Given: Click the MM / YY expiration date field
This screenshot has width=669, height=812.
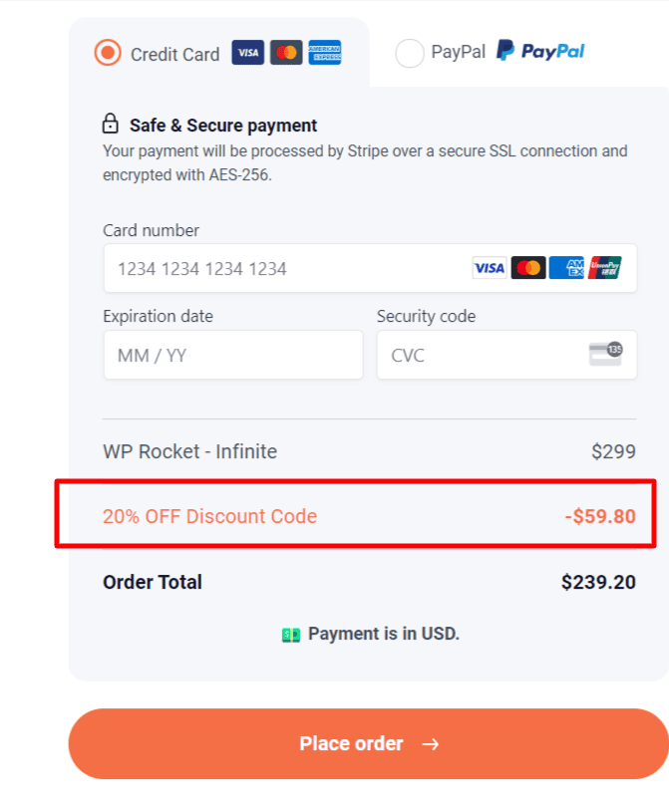Looking at the screenshot, I should click(x=233, y=355).
